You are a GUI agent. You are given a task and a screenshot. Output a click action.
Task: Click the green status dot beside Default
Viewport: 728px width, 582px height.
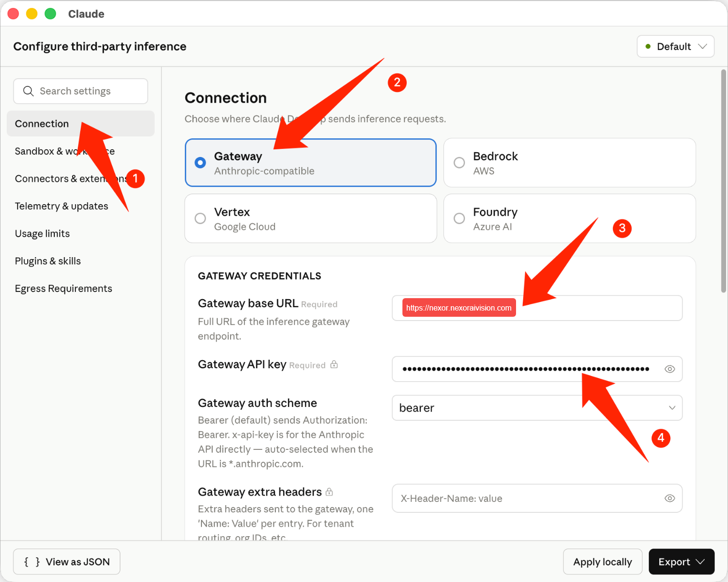point(648,46)
